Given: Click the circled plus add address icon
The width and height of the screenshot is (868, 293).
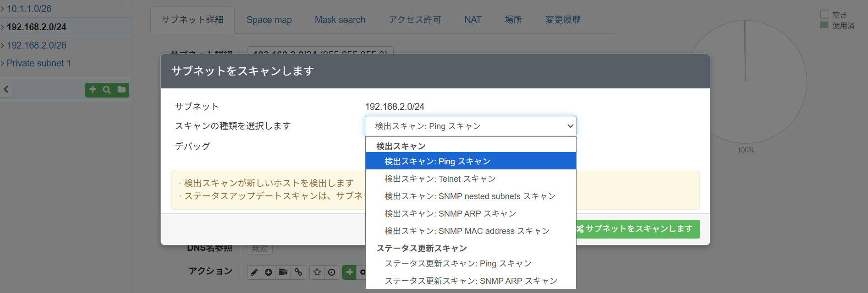Looking at the screenshot, I should point(269,272).
